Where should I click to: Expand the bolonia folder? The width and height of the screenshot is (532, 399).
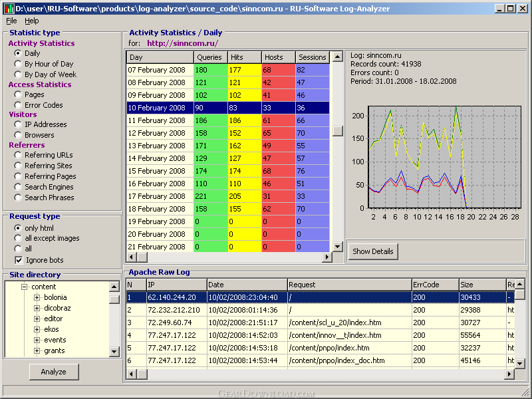point(37,297)
